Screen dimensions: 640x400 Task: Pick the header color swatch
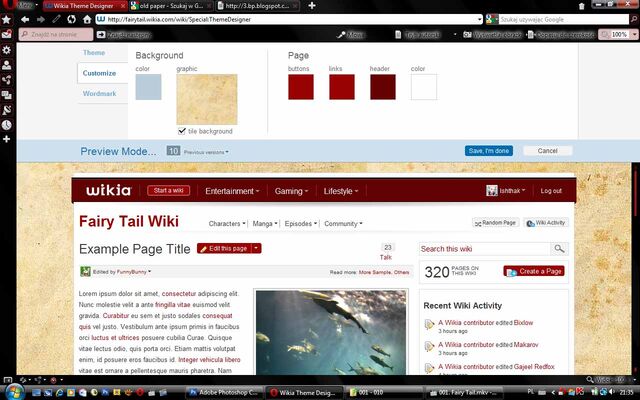383,87
